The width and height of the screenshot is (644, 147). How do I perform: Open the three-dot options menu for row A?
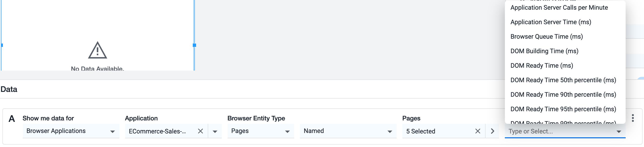[632, 118]
